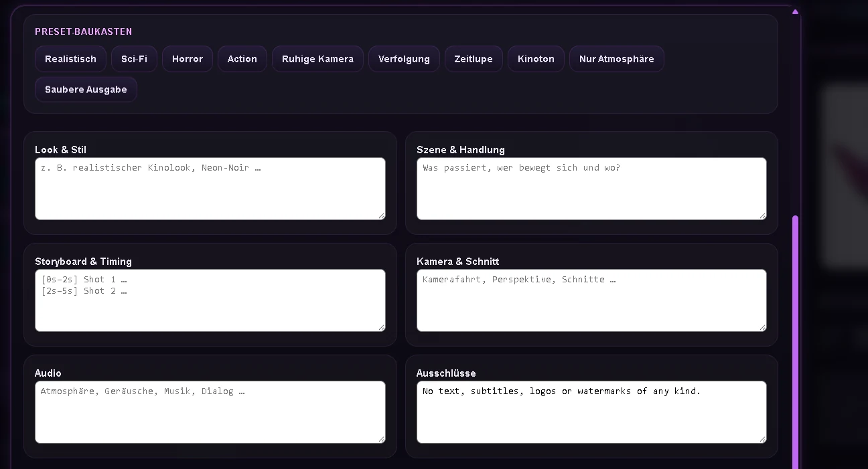Click the Audio textarea resize handle
This screenshot has width=868, height=469.
pyautogui.click(x=382, y=440)
